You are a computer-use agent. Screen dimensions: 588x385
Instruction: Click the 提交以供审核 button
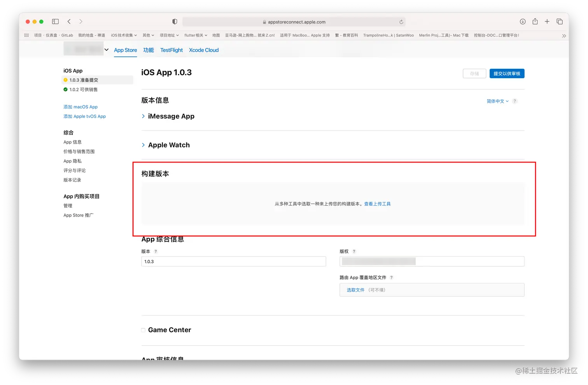(507, 73)
